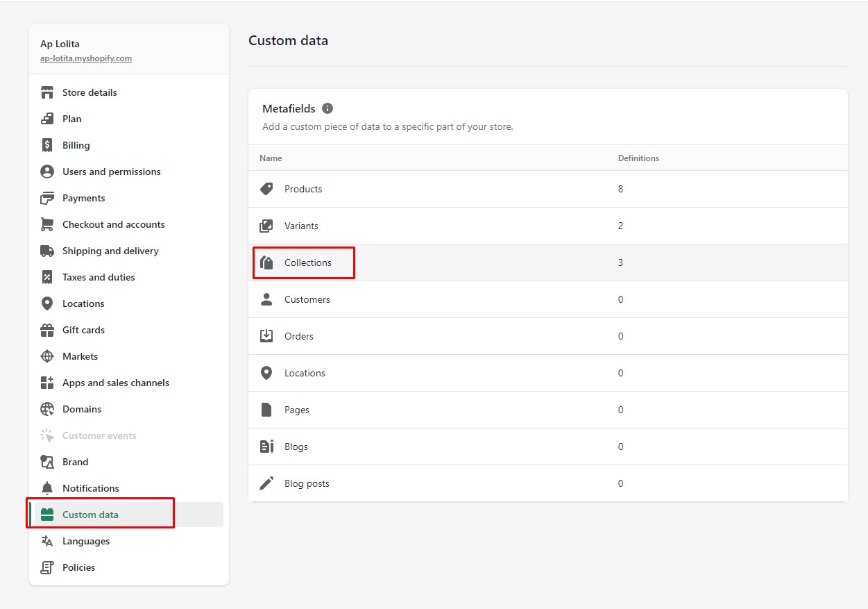Click the Orders inbox icon
868x609 pixels.
coord(266,336)
